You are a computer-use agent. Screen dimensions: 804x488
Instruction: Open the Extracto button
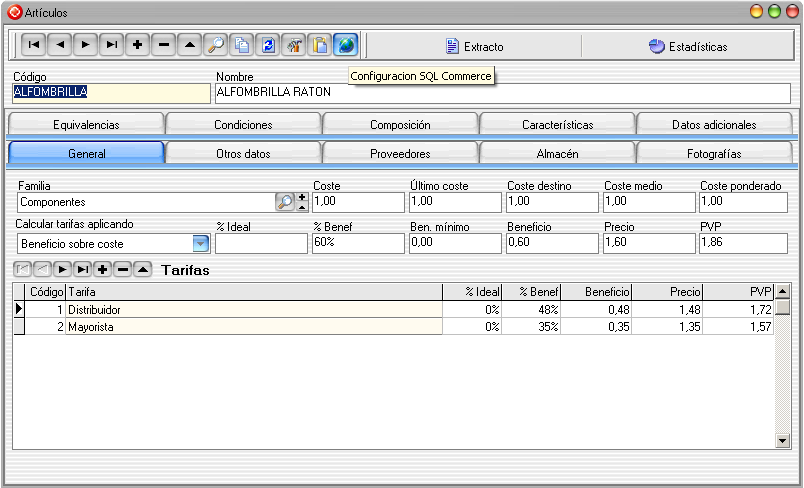474,46
